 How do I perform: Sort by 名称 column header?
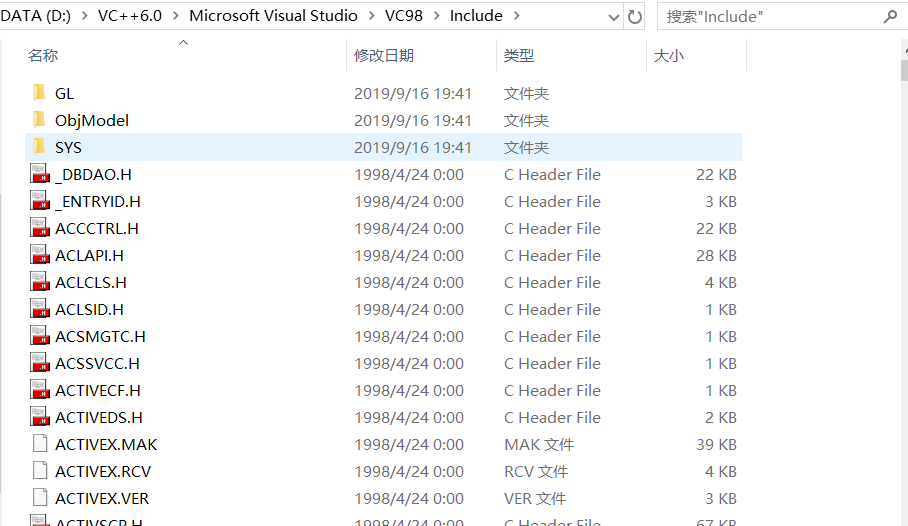[x=43, y=56]
